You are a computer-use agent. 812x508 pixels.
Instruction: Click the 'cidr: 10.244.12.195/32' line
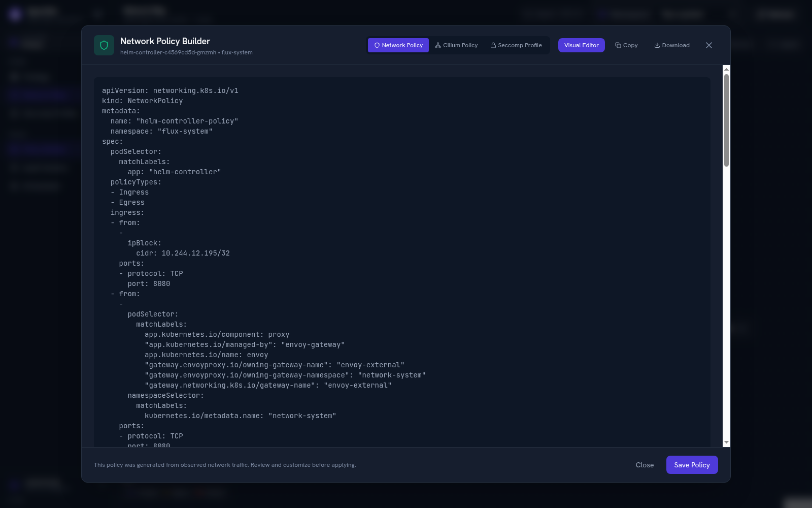[x=183, y=253]
